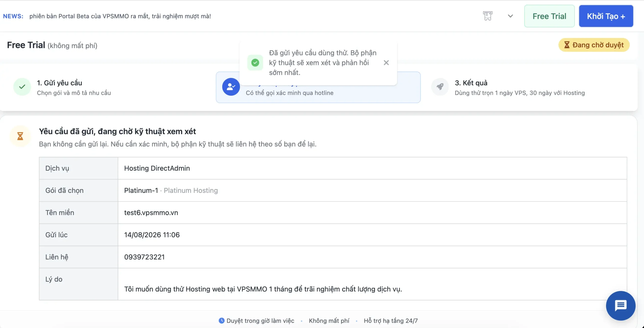Screen dimensions: 644x328
Task: Click Duyệt trong giờ làm việc text
Action: click(260, 320)
